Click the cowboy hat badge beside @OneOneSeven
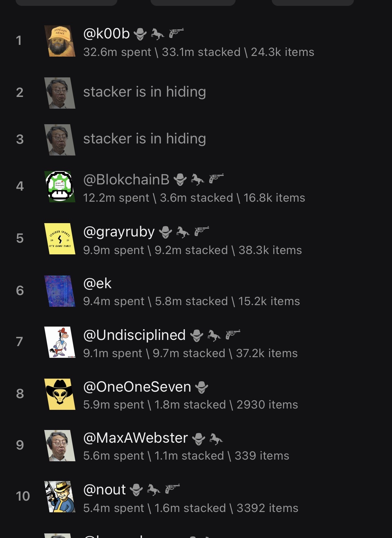The width and height of the screenshot is (392, 538). click(202, 387)
